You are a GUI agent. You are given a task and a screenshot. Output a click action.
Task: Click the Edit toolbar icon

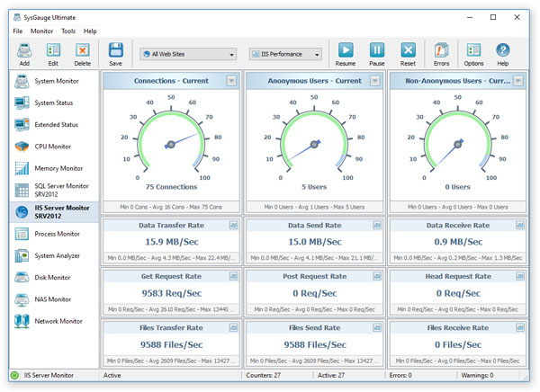(53, 51)
